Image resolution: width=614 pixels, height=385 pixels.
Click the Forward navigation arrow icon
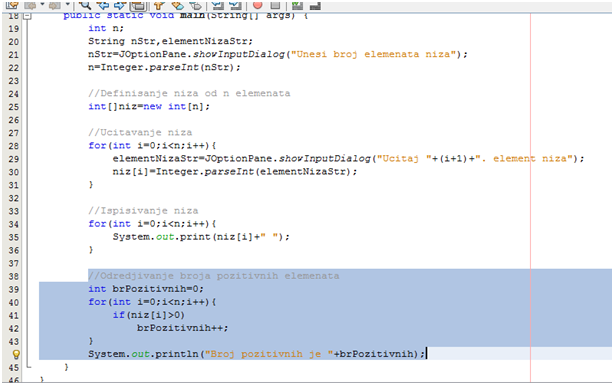(x=55, y=5)
